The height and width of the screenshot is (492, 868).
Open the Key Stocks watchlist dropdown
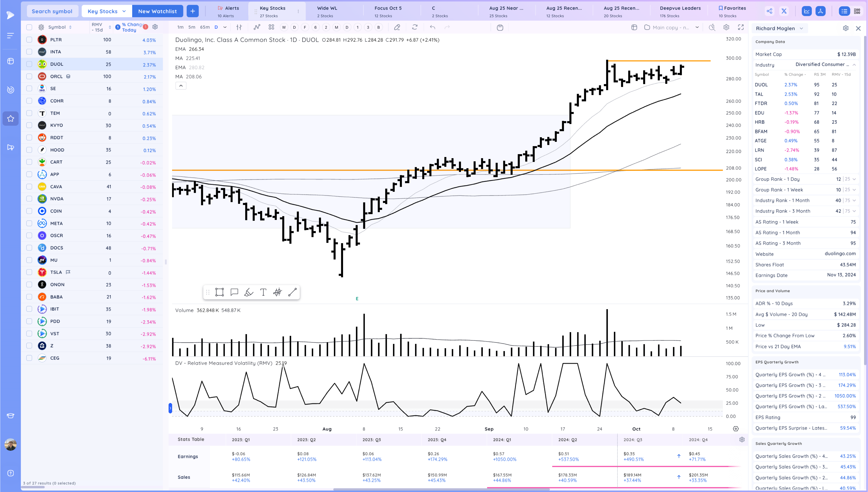point(107,11)
